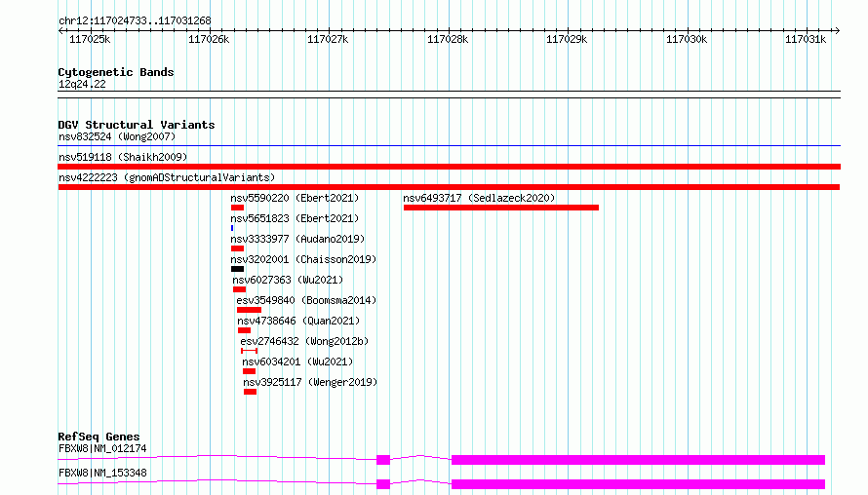Select red bar under nsv6027363

239,289
